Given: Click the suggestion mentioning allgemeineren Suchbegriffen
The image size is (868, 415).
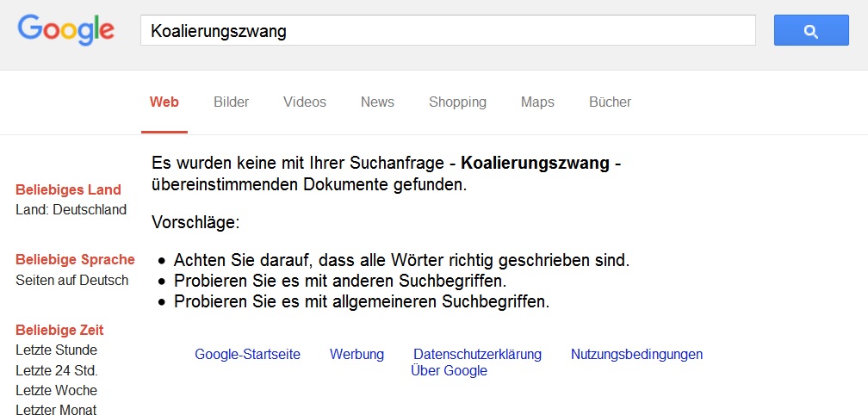Looking at the screenshot, I should pos(362,301).
